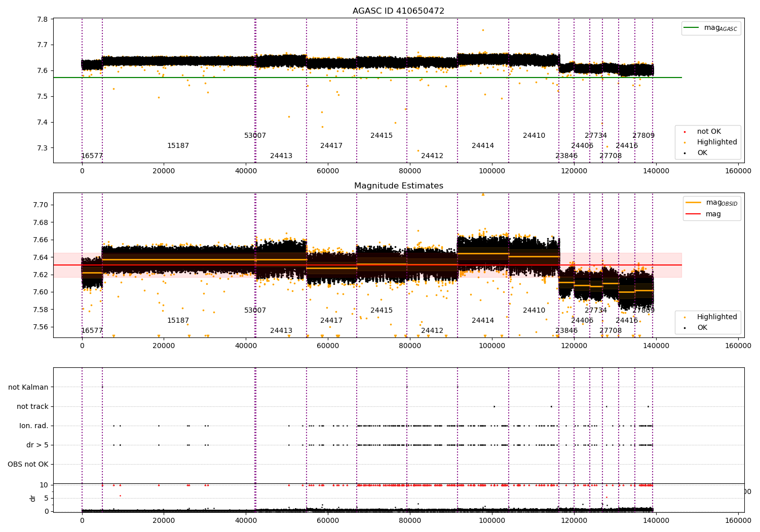Click the 'dr' y-axis label

point(33,498)
